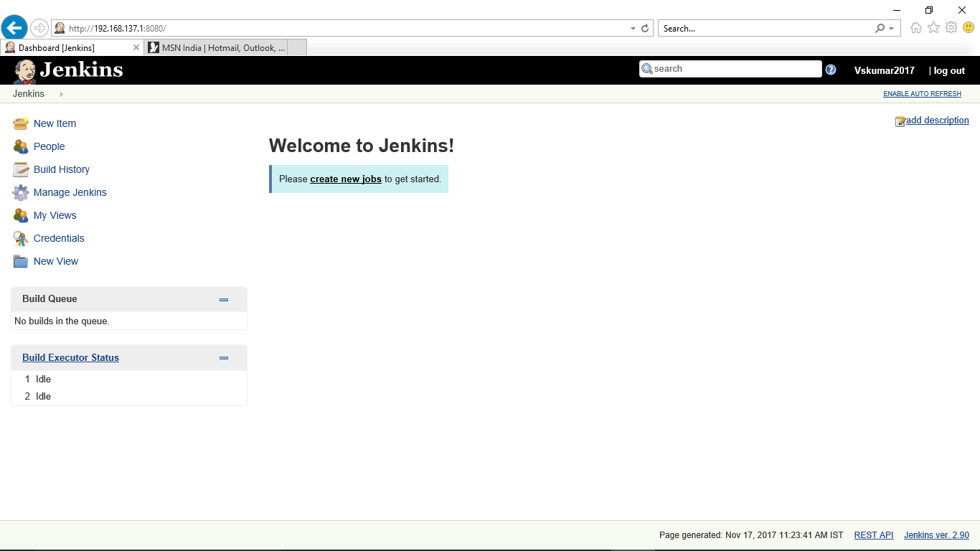Click inside the Jenkins search box

[732, 68]
